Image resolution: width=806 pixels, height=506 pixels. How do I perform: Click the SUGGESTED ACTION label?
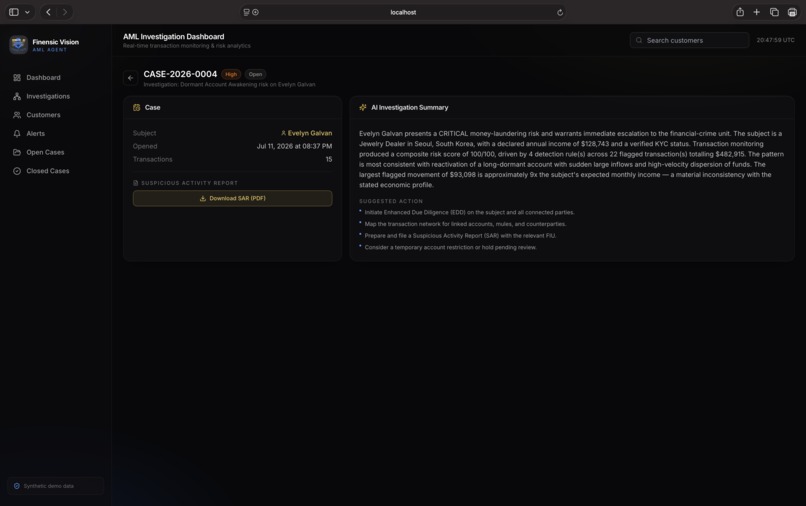pos(391,202)
